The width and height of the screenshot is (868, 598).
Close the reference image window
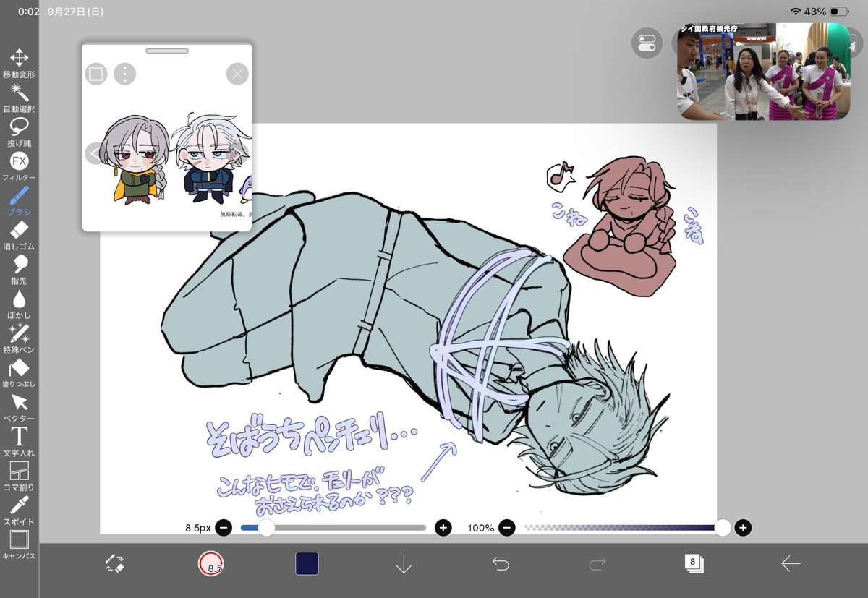point(237,74)
